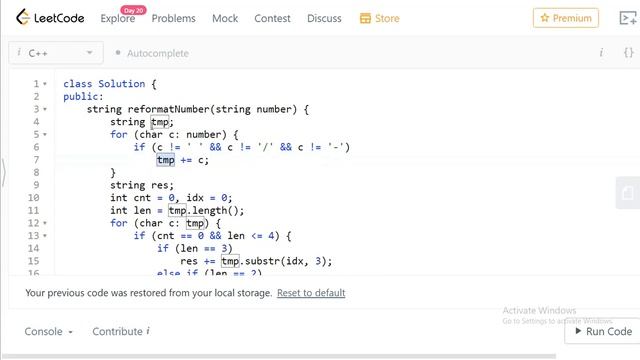Open the Store shop icon
This screenshot has width=640, height=360.
point(365,18)
